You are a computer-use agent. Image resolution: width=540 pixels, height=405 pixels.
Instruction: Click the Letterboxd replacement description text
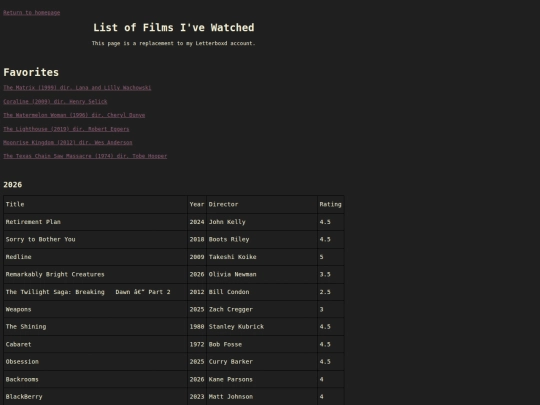pos(174,43)
